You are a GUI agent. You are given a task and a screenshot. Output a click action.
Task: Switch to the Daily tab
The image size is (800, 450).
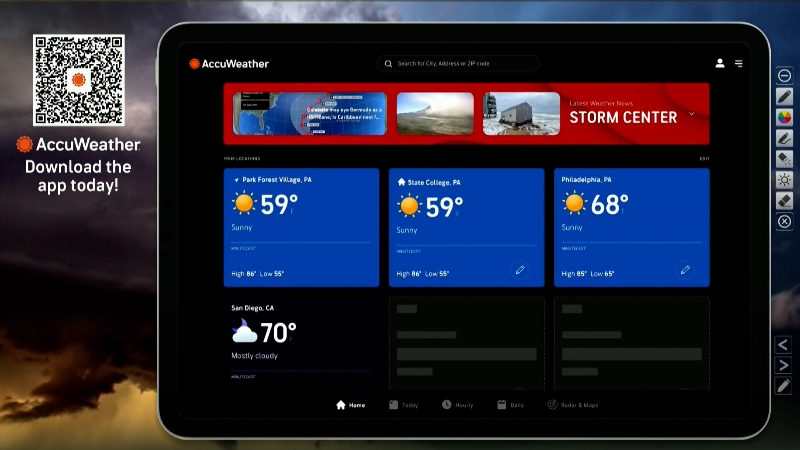click(x=511, y=405)
